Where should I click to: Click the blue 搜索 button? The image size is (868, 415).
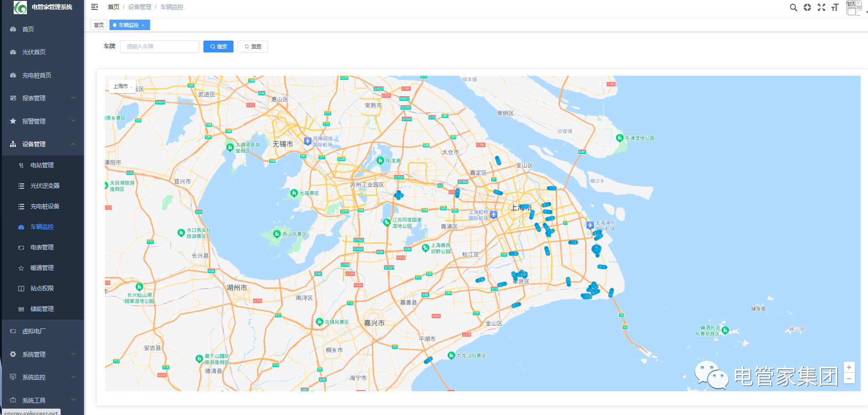coord(218,47)
